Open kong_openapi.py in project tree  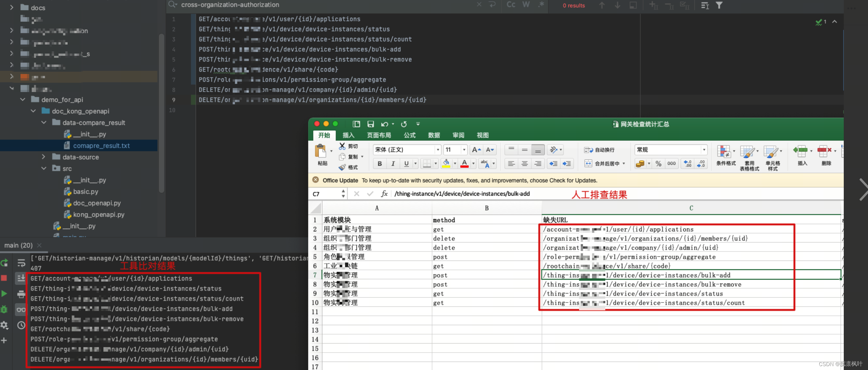[99, 214]
